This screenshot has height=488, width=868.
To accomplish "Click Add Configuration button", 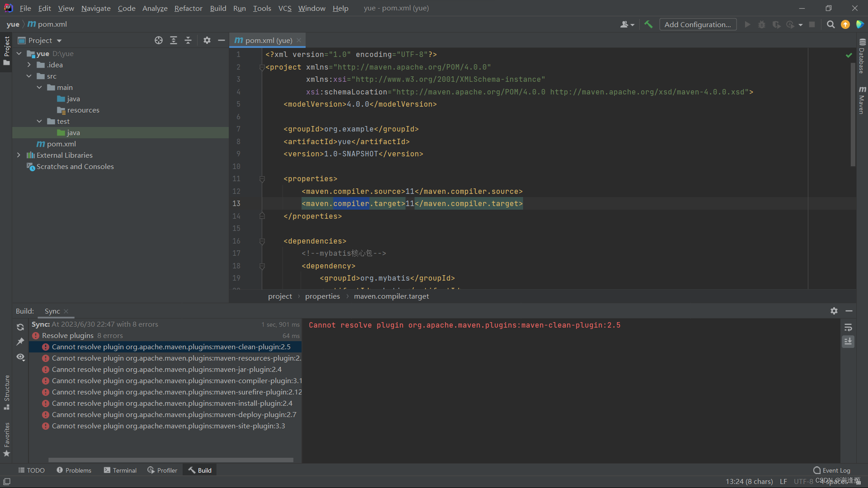I will coord(698,24).
